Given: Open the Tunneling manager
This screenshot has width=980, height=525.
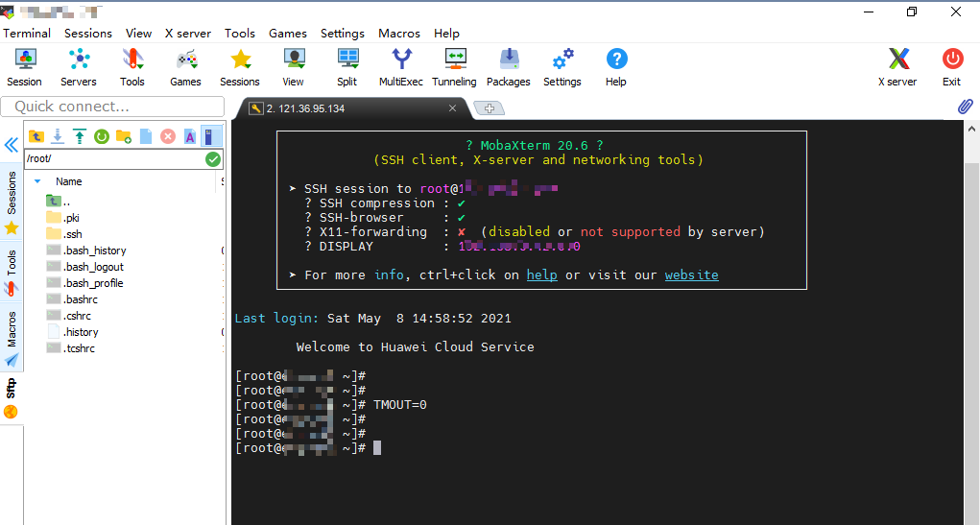Looking at the screenshot, I should pos(454,67).
